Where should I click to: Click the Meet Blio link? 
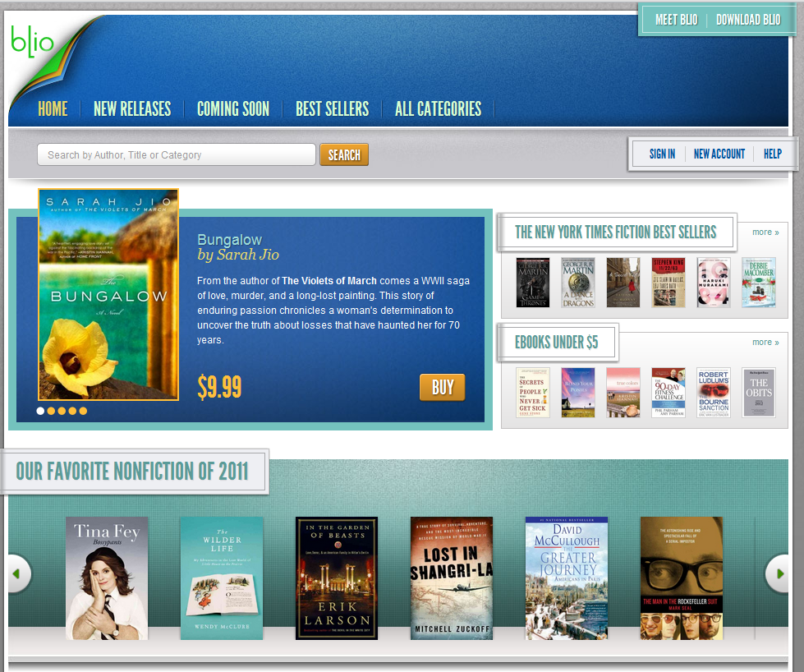[677, 20]
